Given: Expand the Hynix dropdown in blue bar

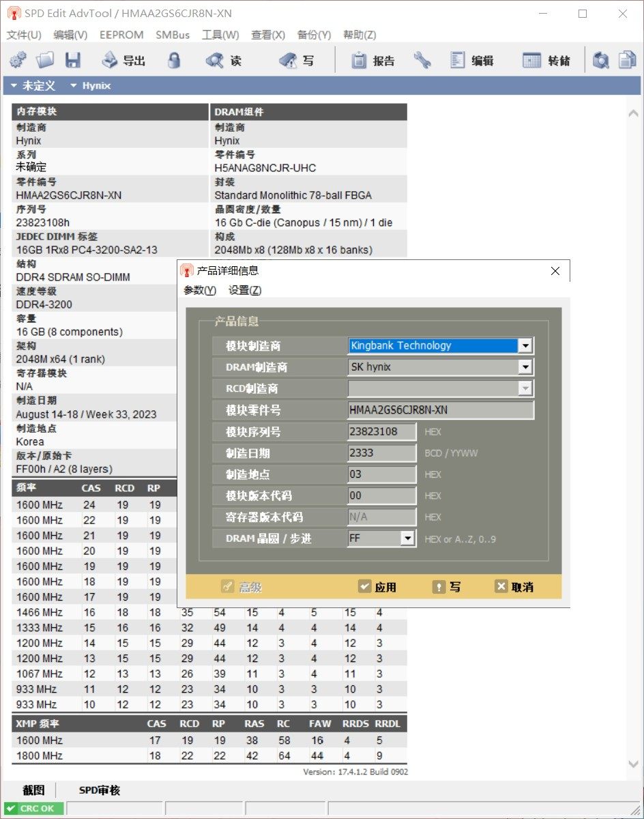Looking at the screenshot, I should click(90, 86).
